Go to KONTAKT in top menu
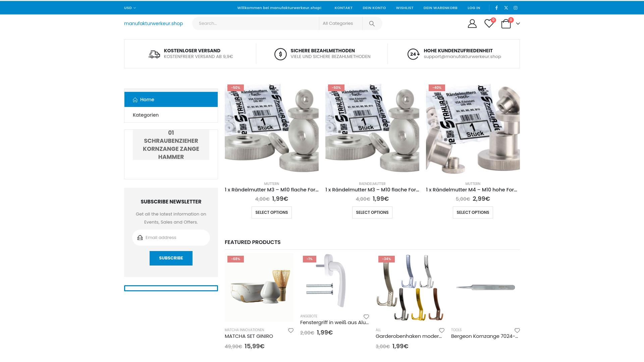The image size is (644, 362). pos(343,8)
